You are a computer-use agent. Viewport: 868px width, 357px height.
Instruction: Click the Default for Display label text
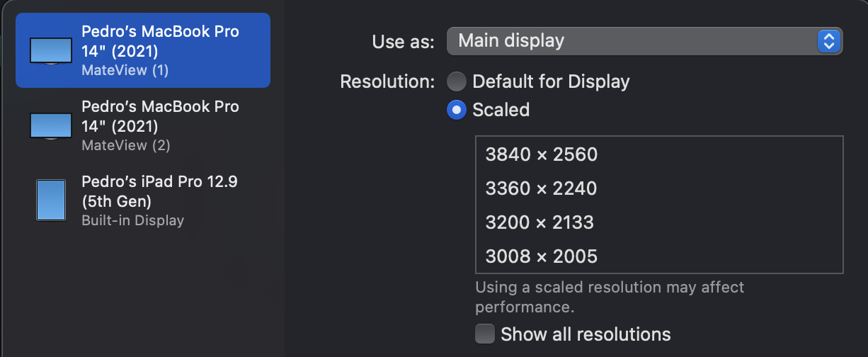pyautogui.click(x=551, y=81)
